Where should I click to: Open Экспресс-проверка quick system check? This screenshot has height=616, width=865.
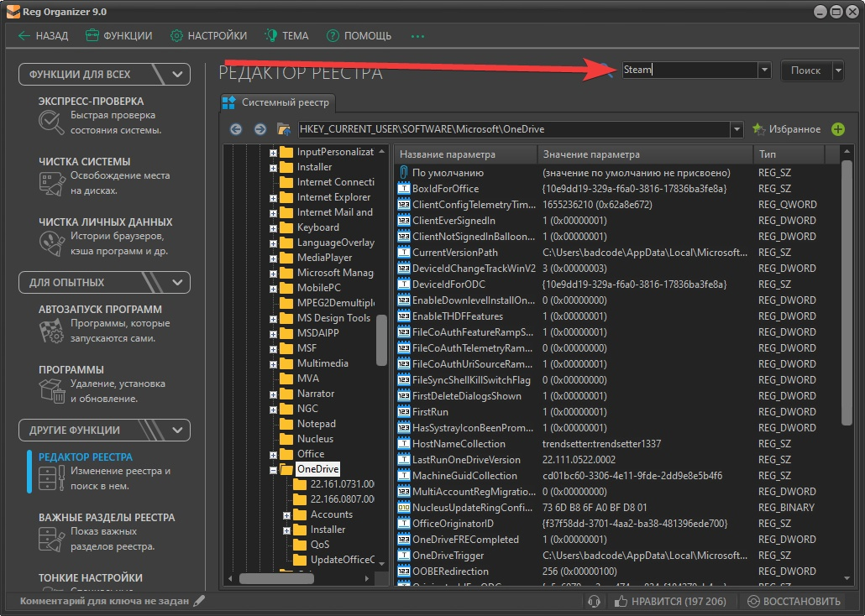tap(99, 116)
